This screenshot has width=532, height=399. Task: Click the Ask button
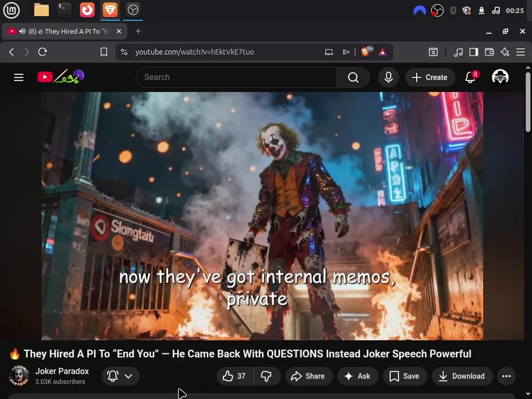click(x=357, y=376)
